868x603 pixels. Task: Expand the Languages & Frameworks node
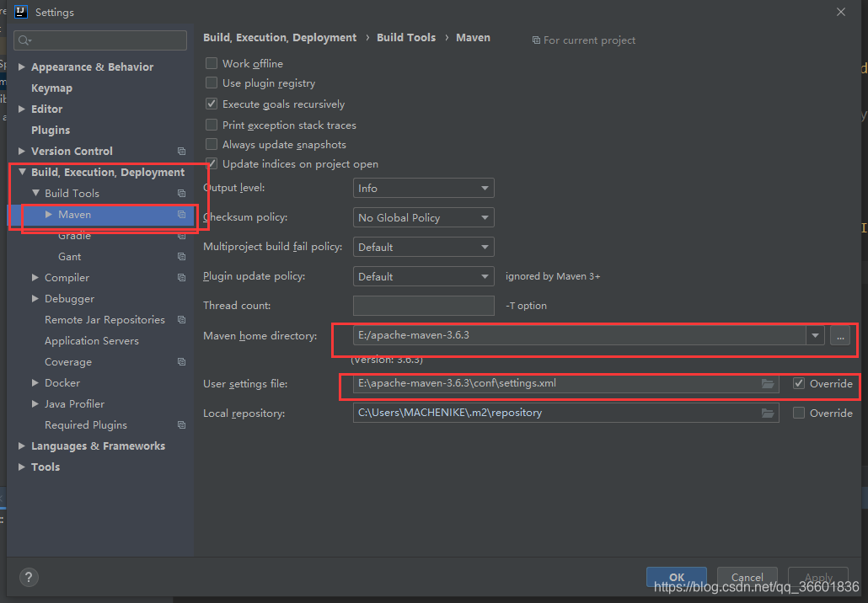click(22, 446)
